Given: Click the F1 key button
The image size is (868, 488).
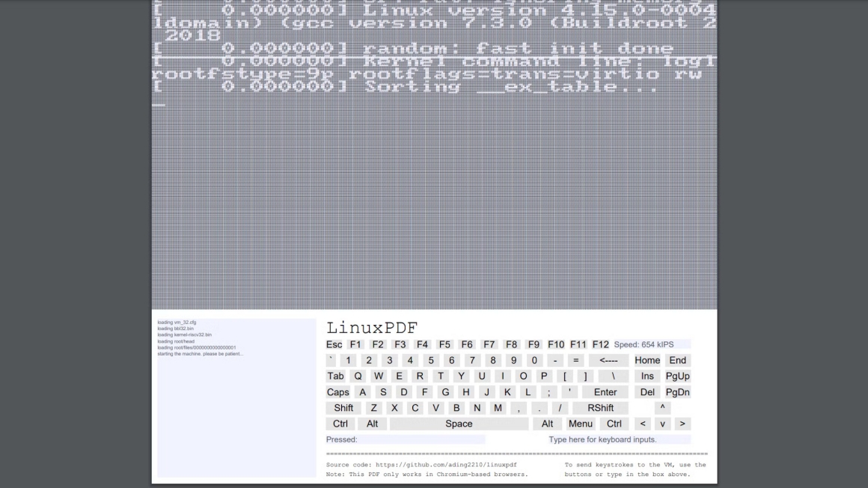Looking at the screenshot, I should [x=355, y=344].
